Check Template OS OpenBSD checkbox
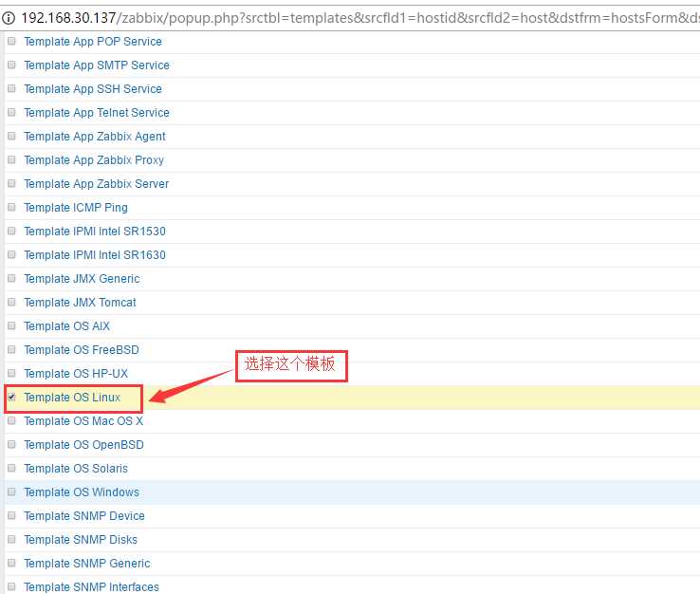 point(11,444)
